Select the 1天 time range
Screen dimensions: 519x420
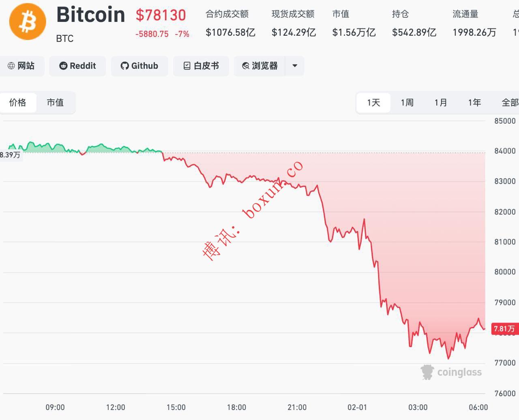click(x=373, y=103)
